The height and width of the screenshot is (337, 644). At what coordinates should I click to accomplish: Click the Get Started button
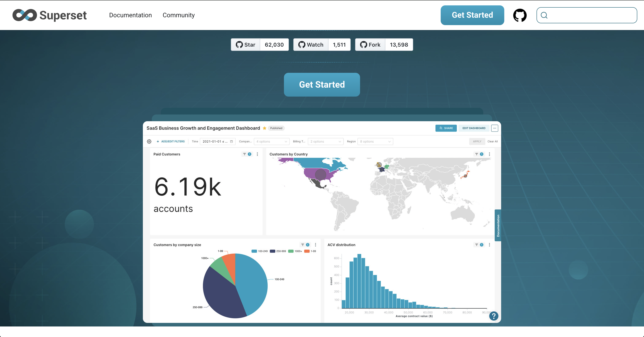pos(322,84)
